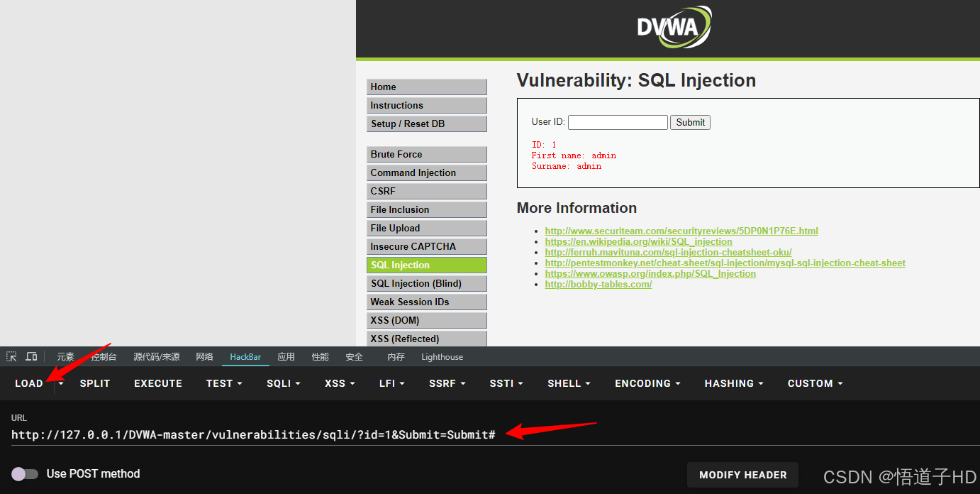Open the SQL Injection (Blind) item
Screen dimensions: 980x494
coord(427,283)
